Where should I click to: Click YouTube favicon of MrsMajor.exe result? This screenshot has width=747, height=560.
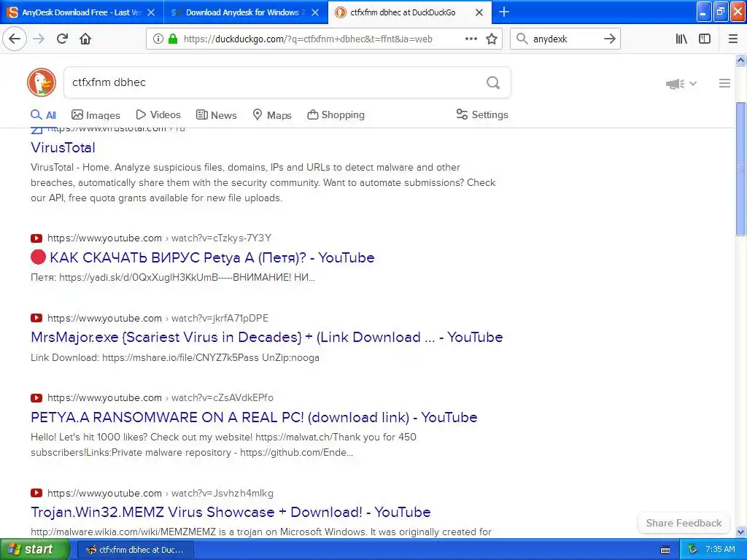[x=36, y=318]
